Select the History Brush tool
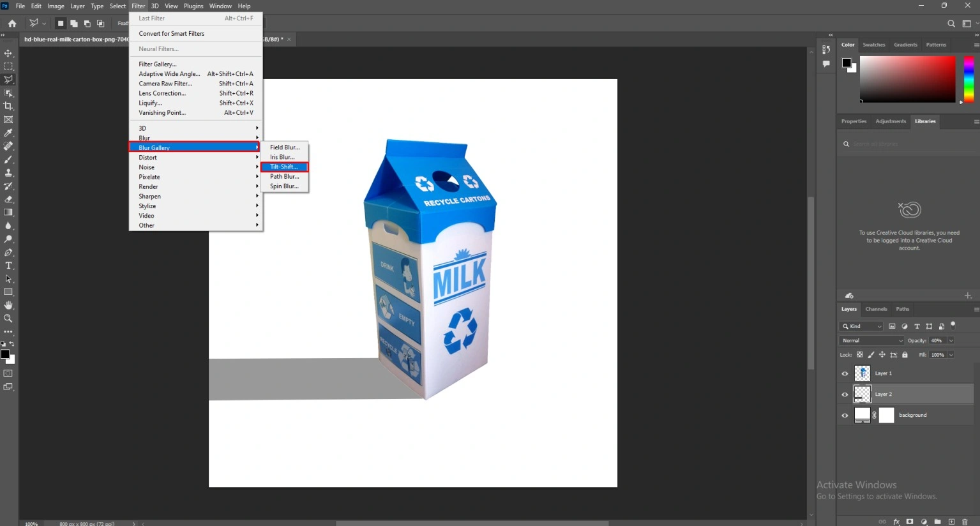 click(8, 186)
